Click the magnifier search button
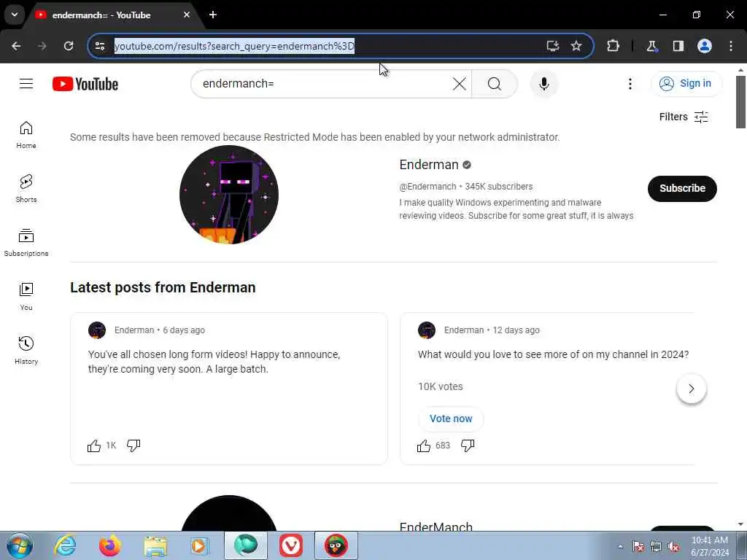 (x=495, y=84)
